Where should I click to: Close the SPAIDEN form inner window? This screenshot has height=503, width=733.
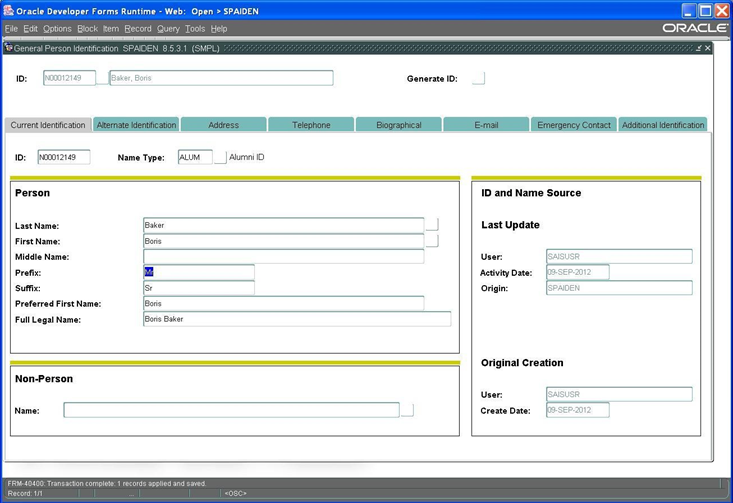[x=707, y=48]
